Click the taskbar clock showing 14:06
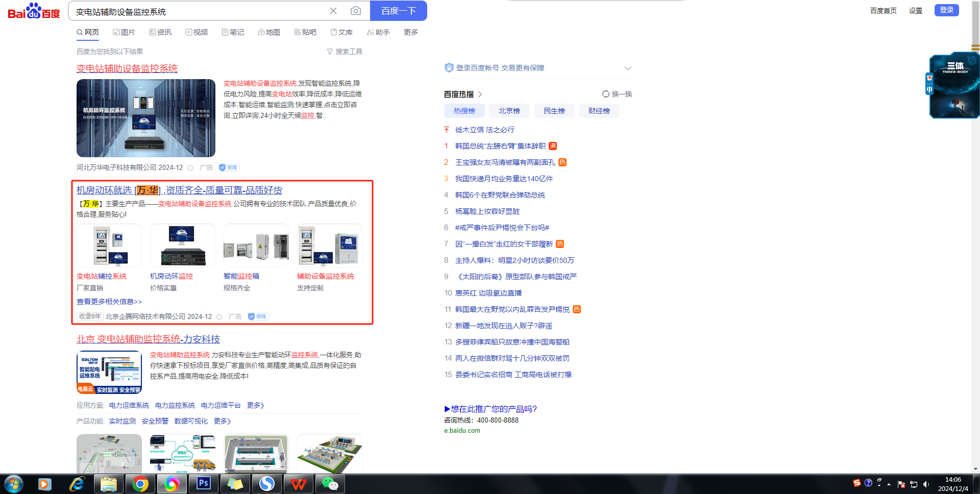The image size is (980, 494). point(953,484)
